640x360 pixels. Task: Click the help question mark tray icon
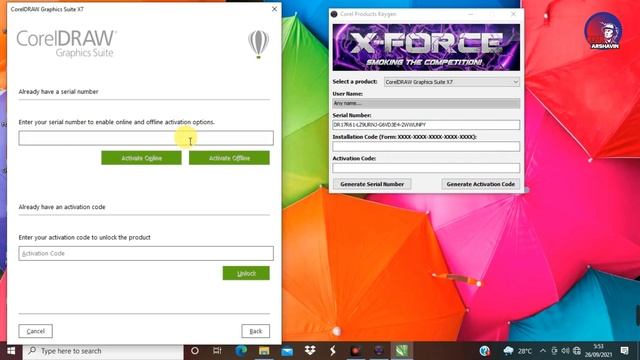484,351
